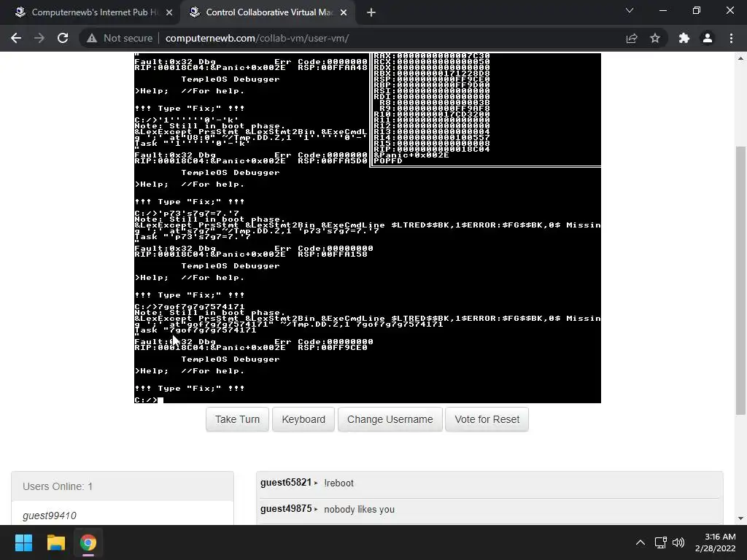Screen dimensions: 747x560
Task: Switch to Computernewb's Internet Pub tab
Action: (x=90, y=12)
